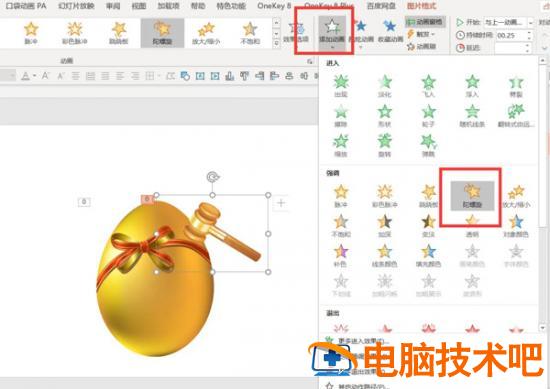Apply the 补色 (Complementary Color) emphasis effect
The width and height of the screenshot is (550, 389).
341,256
